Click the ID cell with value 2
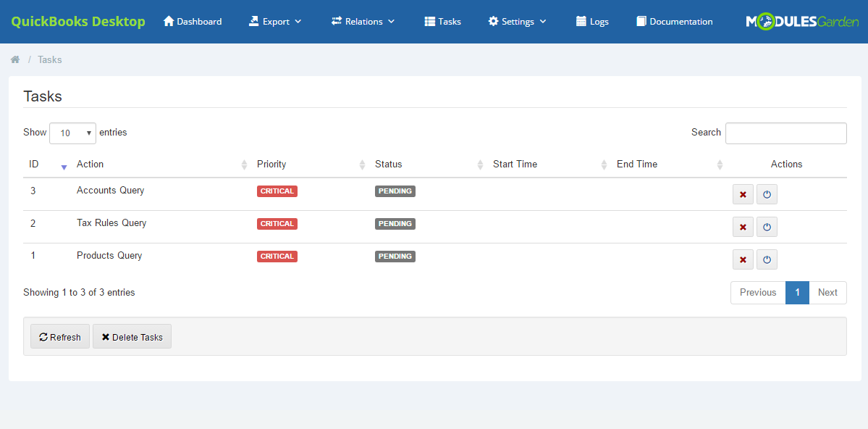Viewport: 868px width, 429px height. tap(33, 223)
